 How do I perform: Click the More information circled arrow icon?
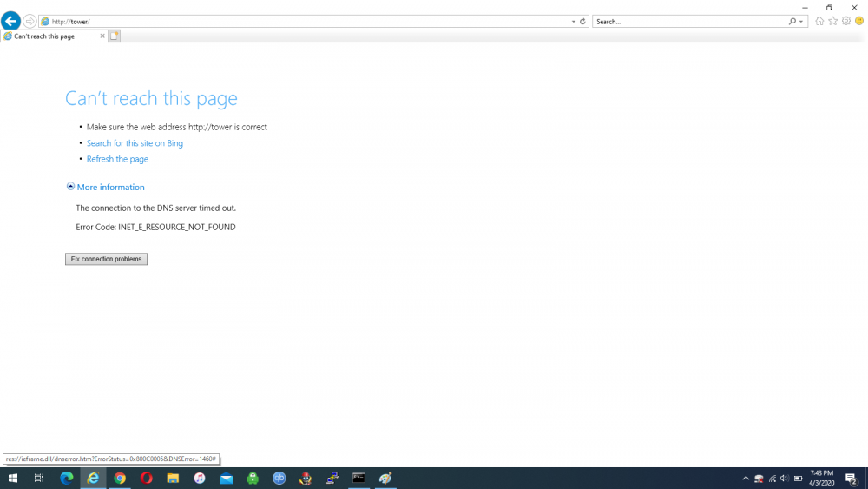coord(70,187)
